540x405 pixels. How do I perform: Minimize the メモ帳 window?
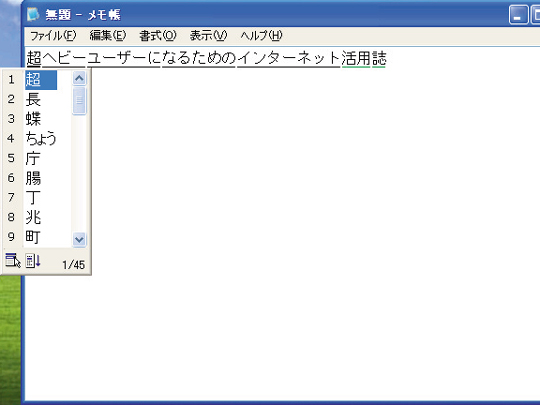coord(518,14)
